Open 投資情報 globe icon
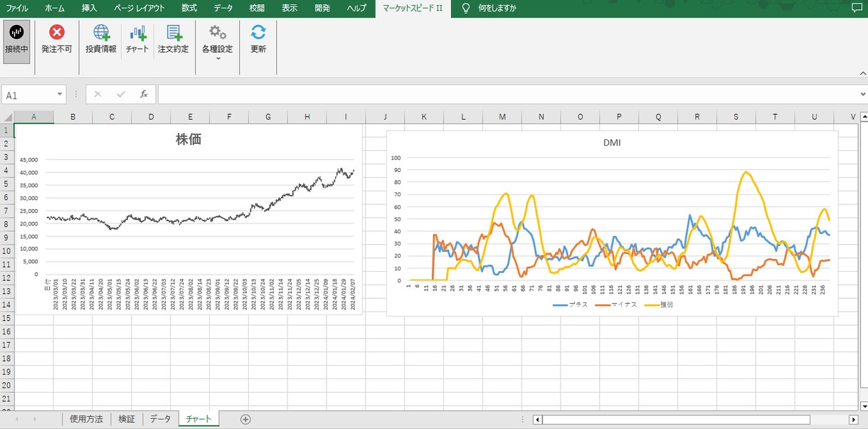868x429 pixels. [x=101, y=33]
